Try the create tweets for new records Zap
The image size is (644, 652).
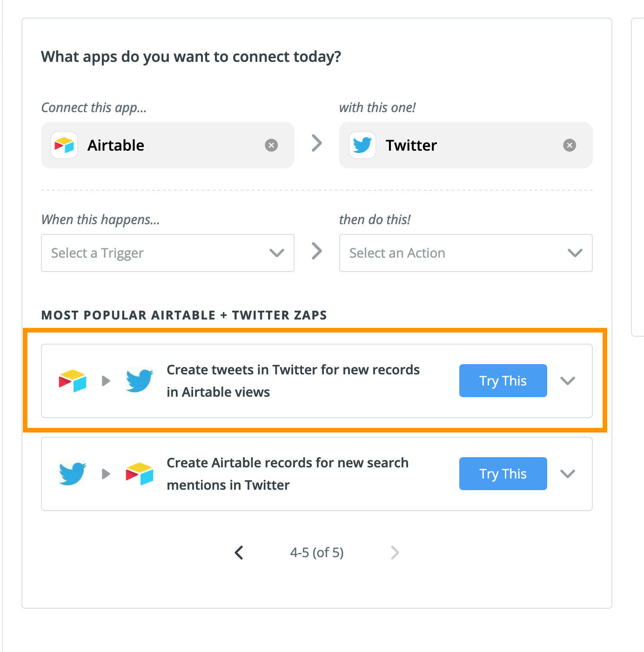point(503,381)
